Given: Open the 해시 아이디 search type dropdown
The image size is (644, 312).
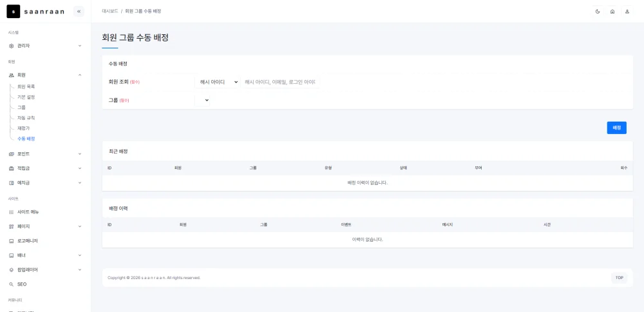Looking at the screenshot, I should click(217, 83).
